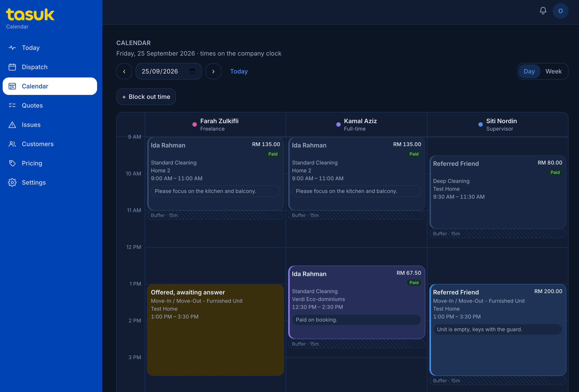Click the Issues warning triangle icon
Screen dimensions: 579x392
click(x=12, y=125)
